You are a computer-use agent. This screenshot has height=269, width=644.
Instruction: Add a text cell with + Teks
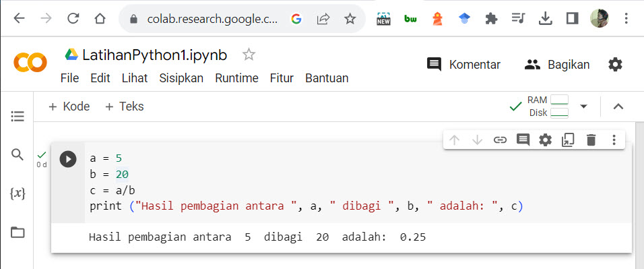pyautogui.click(x=125, y=107)
